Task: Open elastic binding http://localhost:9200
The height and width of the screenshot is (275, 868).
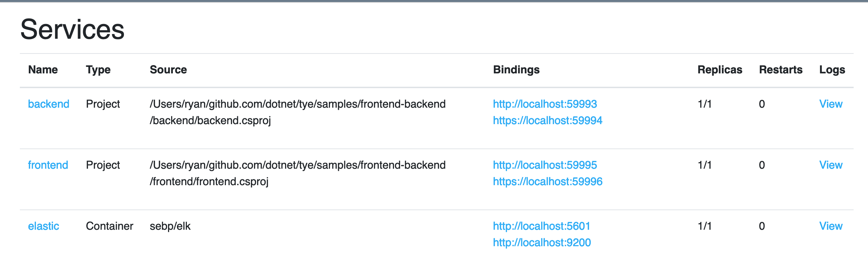Action: coord(542,242)
